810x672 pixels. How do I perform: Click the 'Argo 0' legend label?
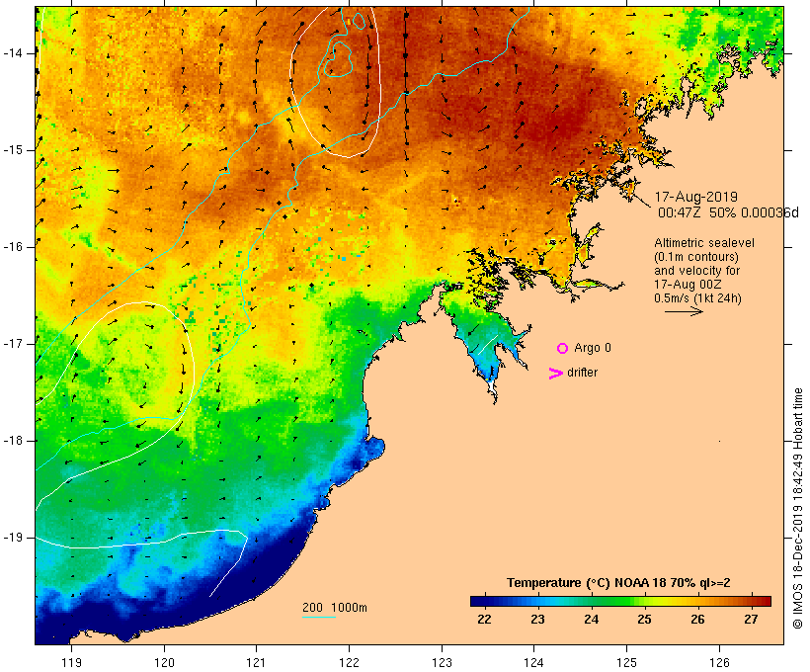pos(593,348)
